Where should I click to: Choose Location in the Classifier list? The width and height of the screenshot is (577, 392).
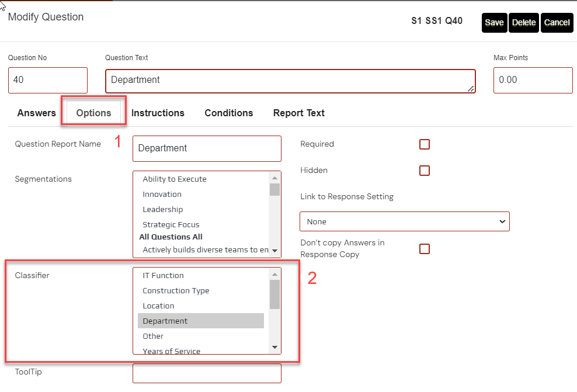coord(158,306)
